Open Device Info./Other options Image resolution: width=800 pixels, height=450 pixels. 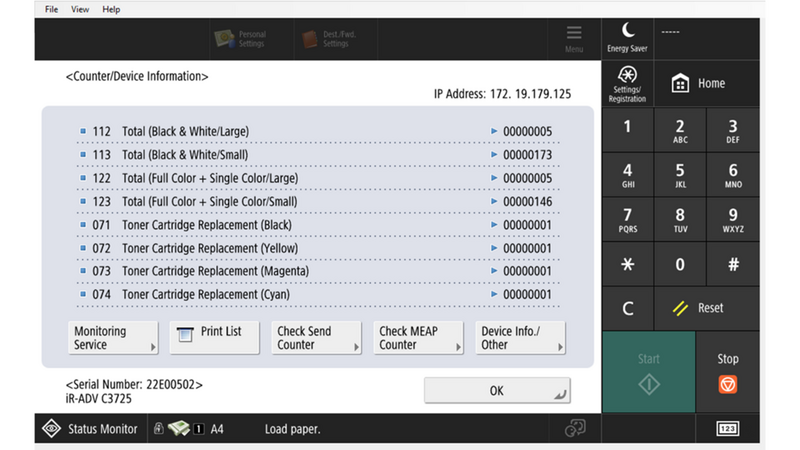click(520, 338)
